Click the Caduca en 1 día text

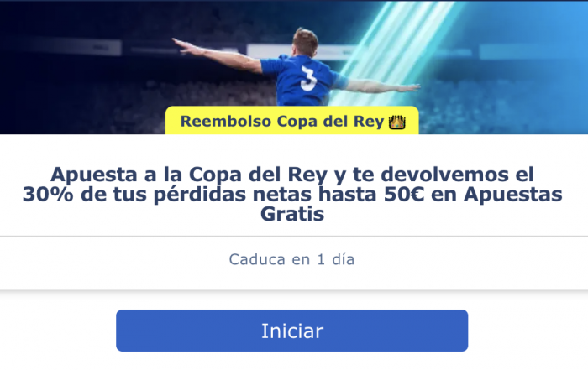click(291, 259)
